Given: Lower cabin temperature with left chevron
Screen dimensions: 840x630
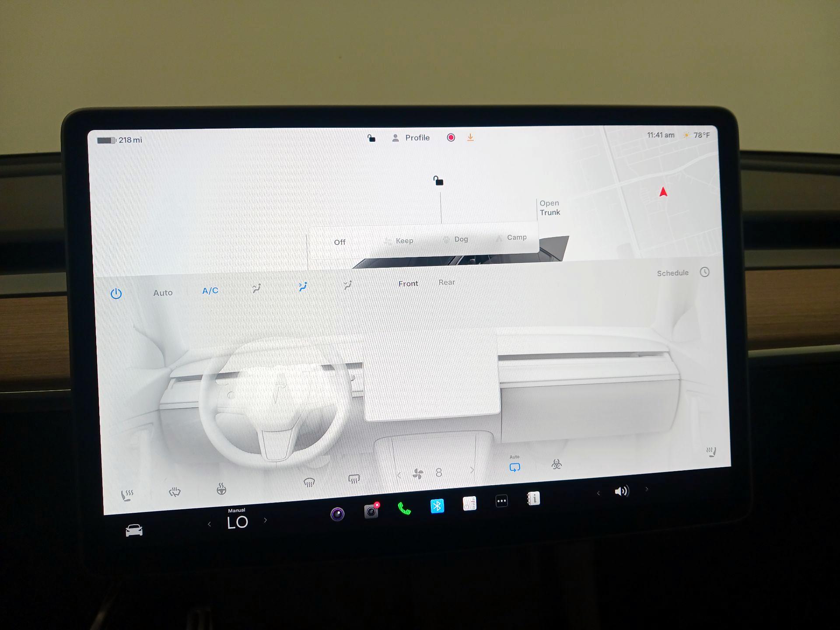Looking at the screenshot, I should [x=209, y=524].
